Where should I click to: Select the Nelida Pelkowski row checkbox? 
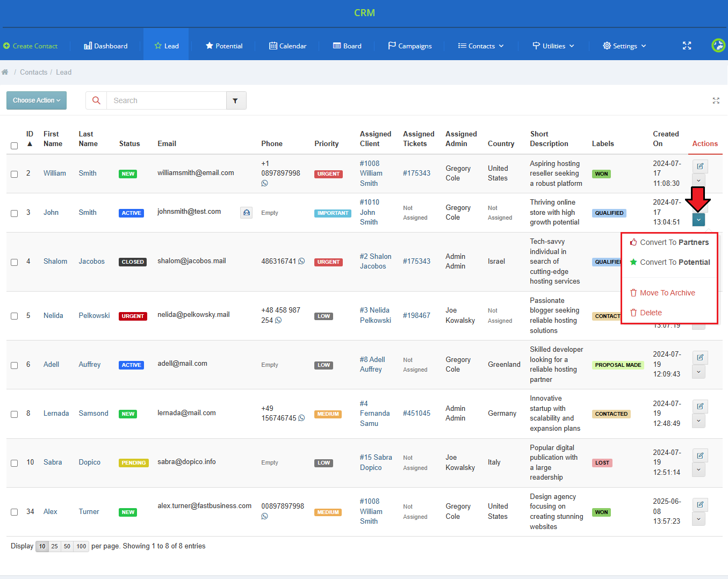click(15, 316)
